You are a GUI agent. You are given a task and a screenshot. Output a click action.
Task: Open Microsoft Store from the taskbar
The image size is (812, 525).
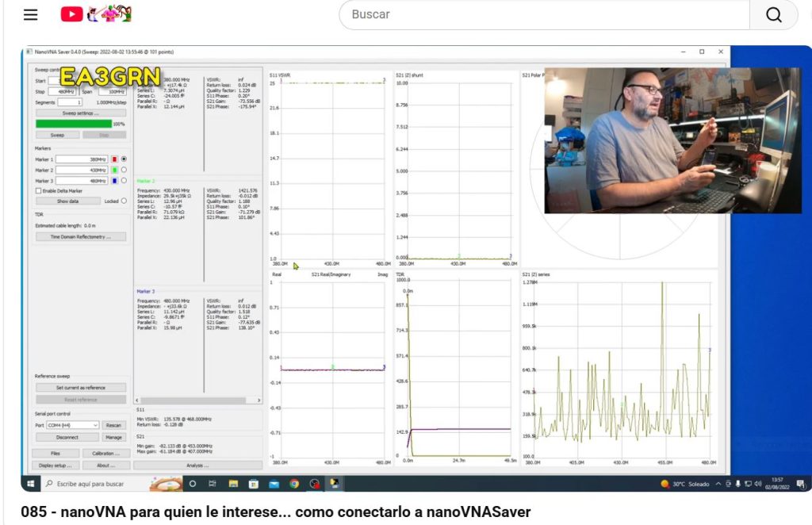(x=253, y=484)
